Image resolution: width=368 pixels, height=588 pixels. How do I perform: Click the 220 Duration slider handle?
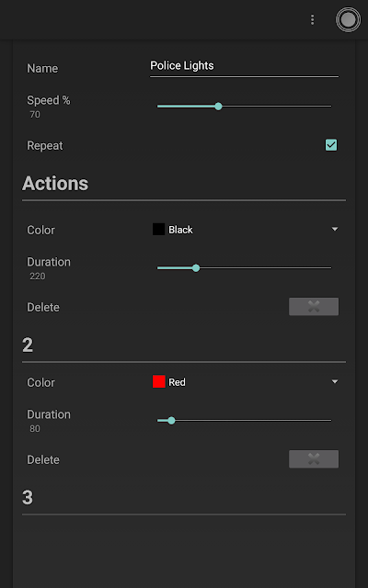point(196,267)
